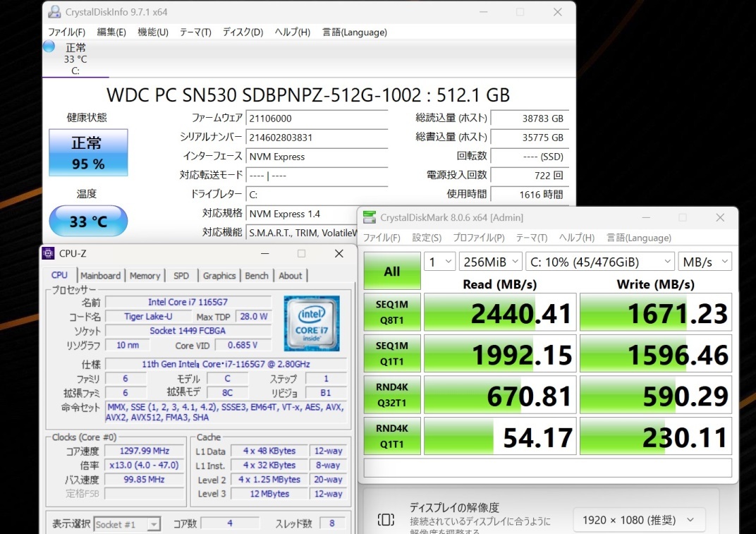Open the 機能(U) menu in CrystalDiskInfo
This screenshot has width=756, height=534.
point(153,32)
